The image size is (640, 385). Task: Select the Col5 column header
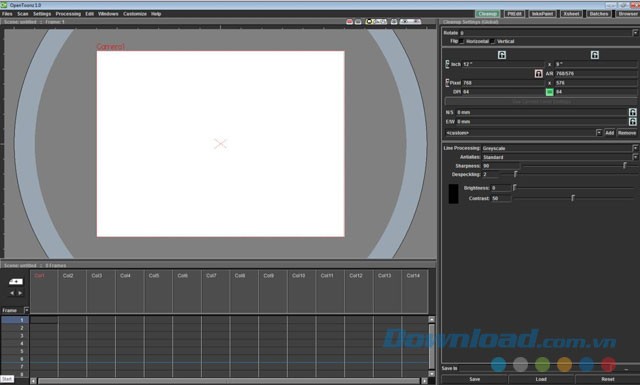pos(158,292)
